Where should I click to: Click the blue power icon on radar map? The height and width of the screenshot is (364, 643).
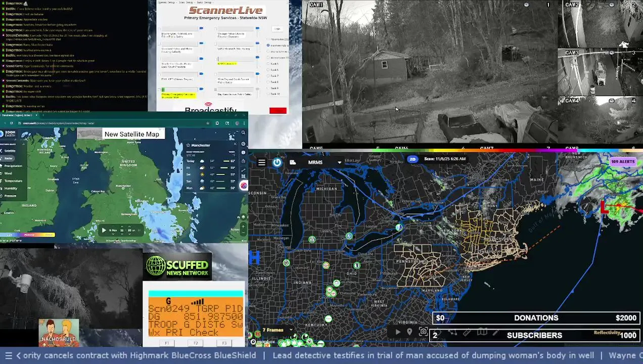point(277,162)
